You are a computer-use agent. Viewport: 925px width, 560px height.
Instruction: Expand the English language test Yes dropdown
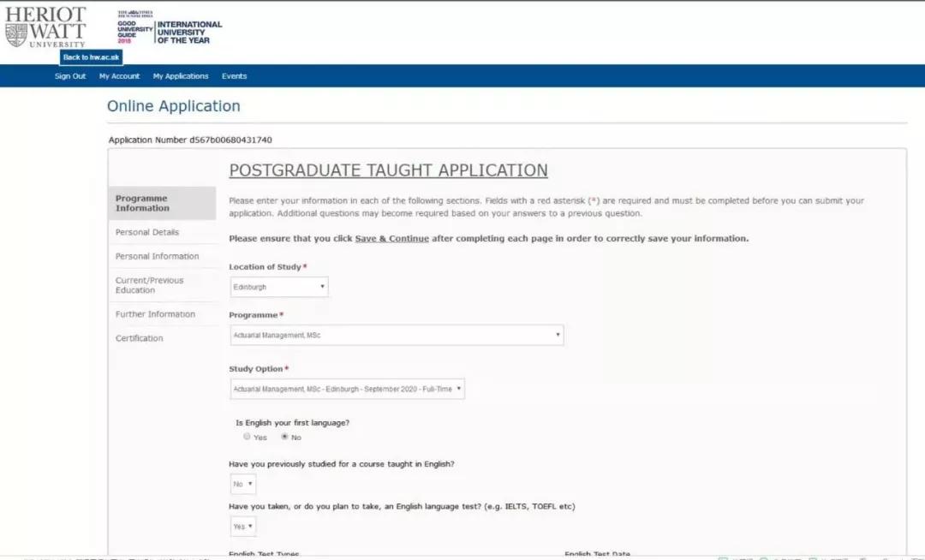(243, 527)
